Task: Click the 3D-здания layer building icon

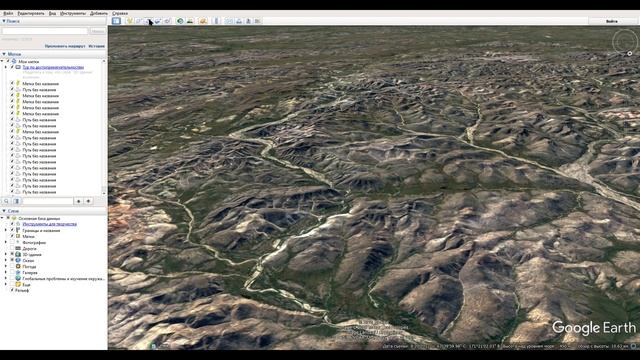Action: (x=18, y=254)
